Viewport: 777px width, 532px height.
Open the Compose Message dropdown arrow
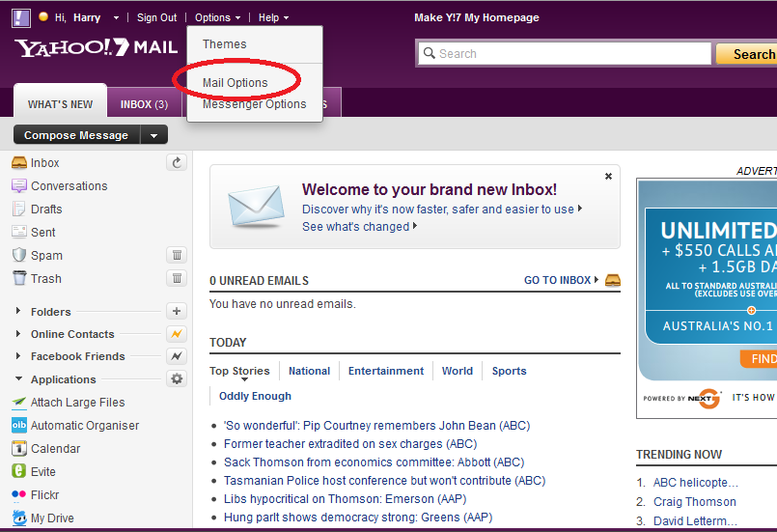pos(154,135)
